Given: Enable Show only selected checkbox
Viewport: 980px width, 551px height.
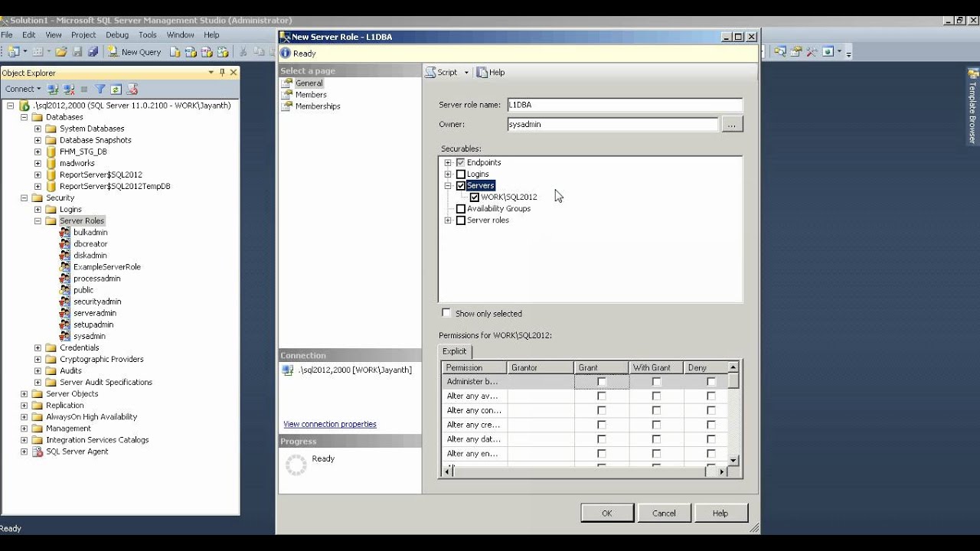Looking at the screenshot, I should [446, 313].
